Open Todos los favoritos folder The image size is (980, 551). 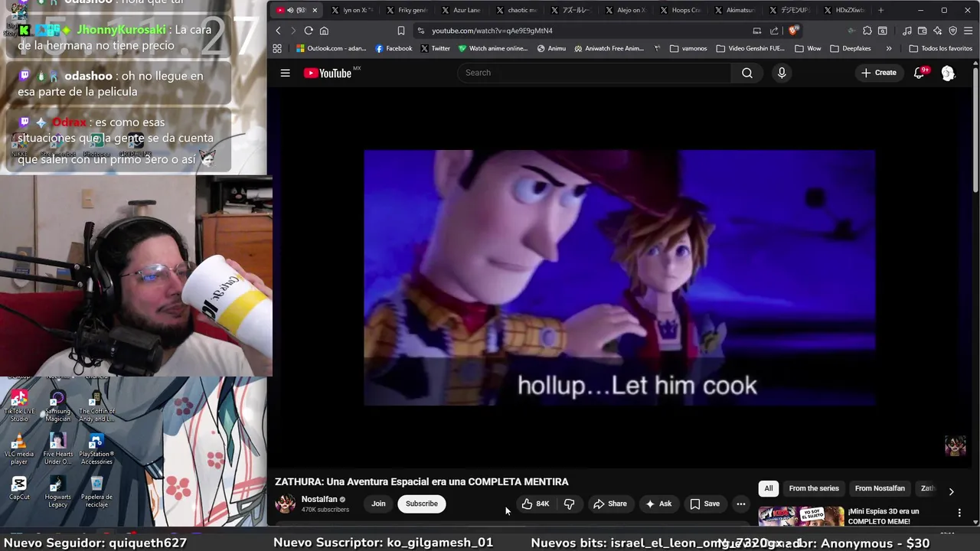click(940, 48)
